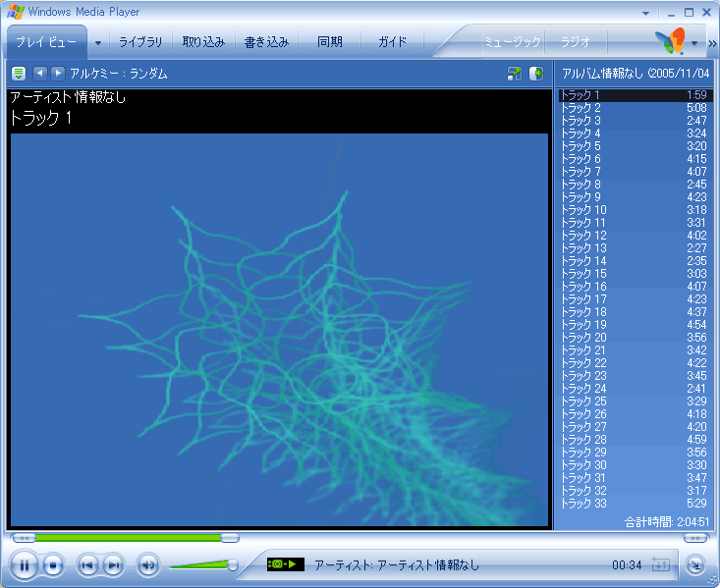Open the 同期 tab
Viewport: 720px width, 588px height.
pos(330,42)
